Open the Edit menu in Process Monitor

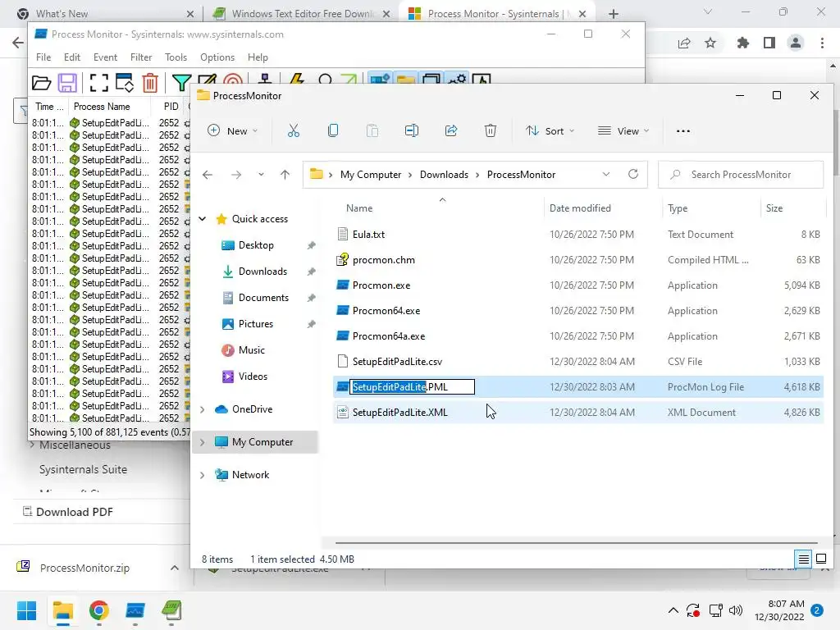point(72,57)
